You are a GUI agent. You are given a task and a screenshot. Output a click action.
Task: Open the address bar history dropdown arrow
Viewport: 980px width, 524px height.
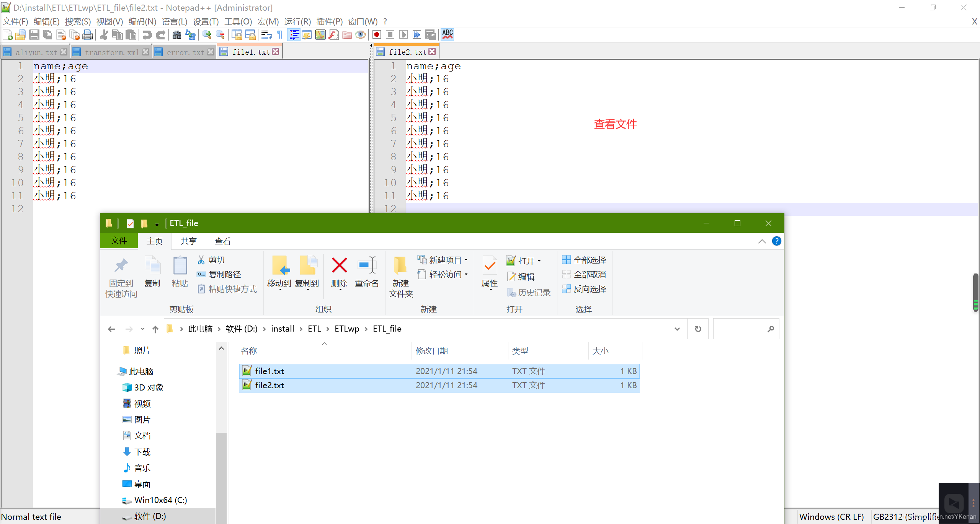coord(677,329)
